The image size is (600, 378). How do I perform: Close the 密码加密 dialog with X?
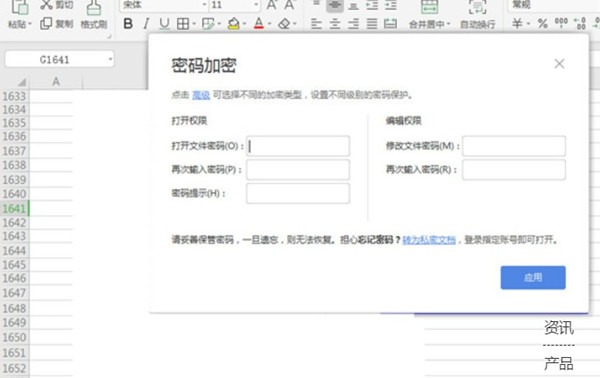(559, 64)
